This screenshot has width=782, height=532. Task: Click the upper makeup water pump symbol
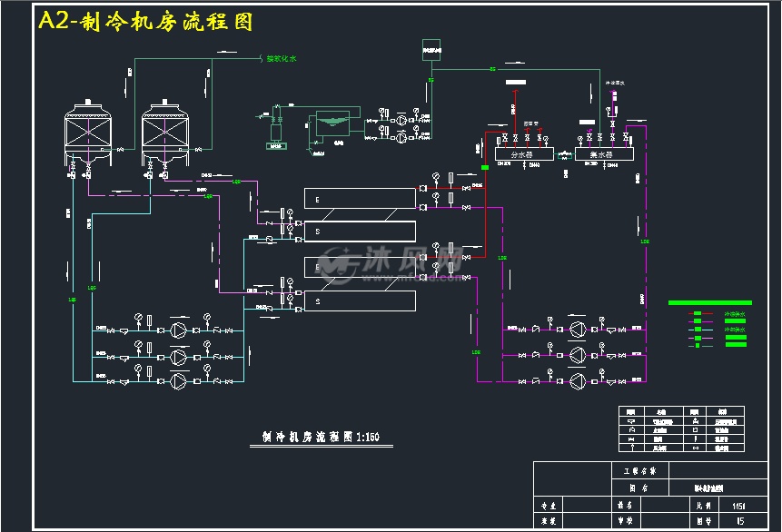tap(401, 120)
